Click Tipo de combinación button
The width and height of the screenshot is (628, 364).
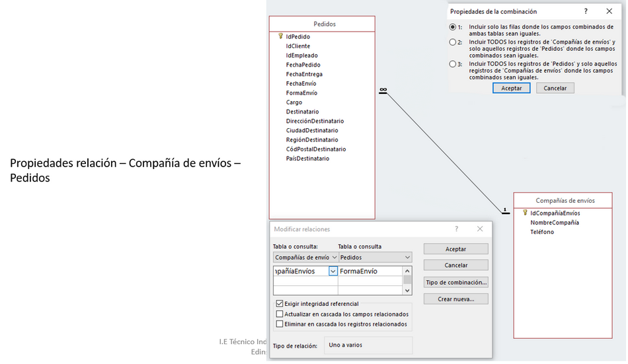[455, 282]
